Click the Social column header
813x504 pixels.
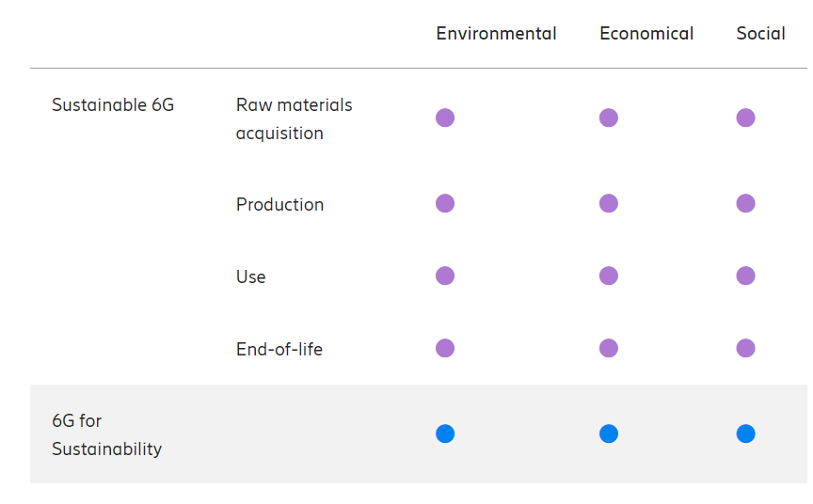click(x=760, y=34)
